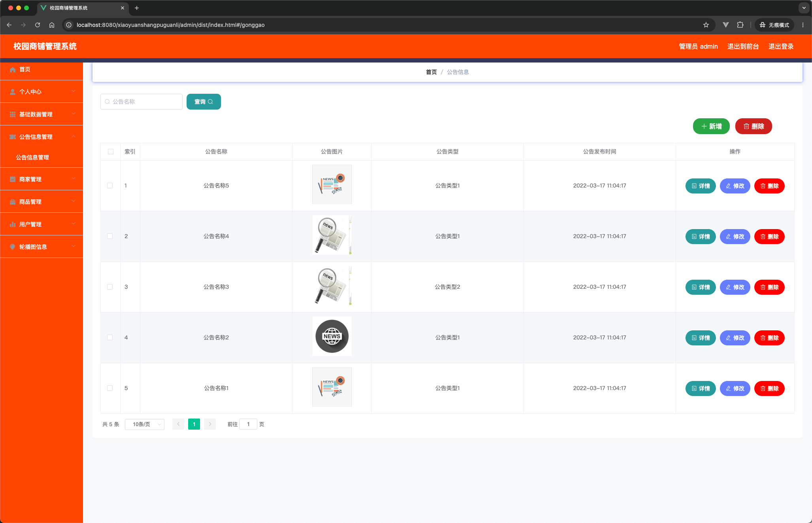This screenshot has height=523, width=812.
Task: Click 删除 for 公告名称5
Action: tap(769, 186)
